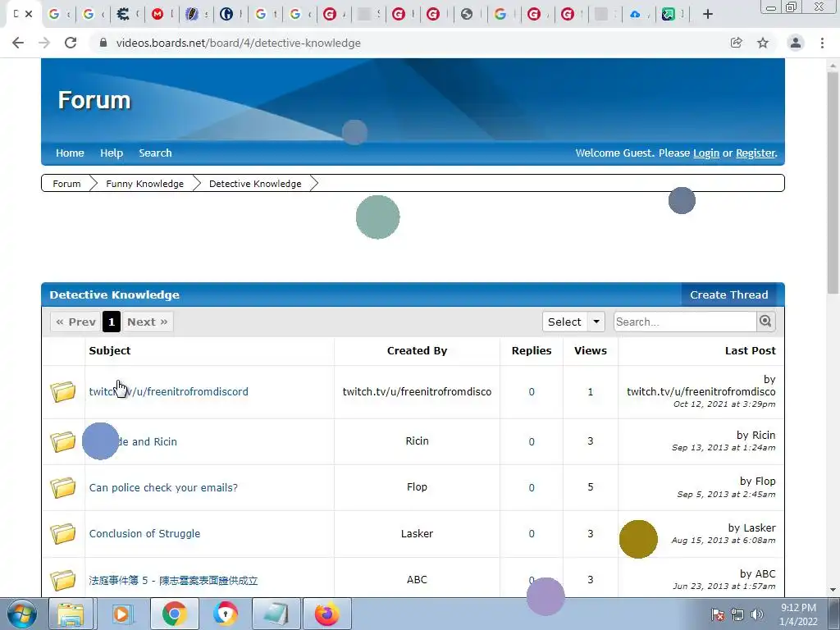Screen dimensions: 840x630
Task: Open the Select dropdown menu
Action: pyautogui.click(x=573, y=322)
